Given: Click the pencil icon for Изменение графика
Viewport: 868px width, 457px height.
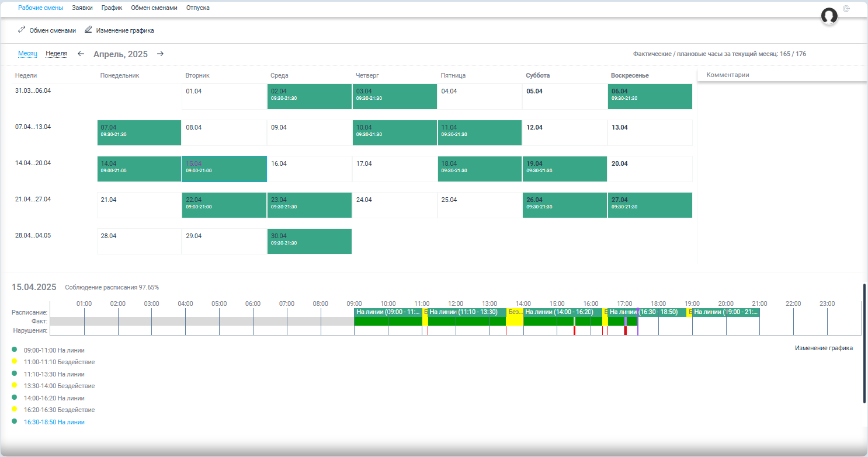Looking at the screenshot, I should click(89, 29).
